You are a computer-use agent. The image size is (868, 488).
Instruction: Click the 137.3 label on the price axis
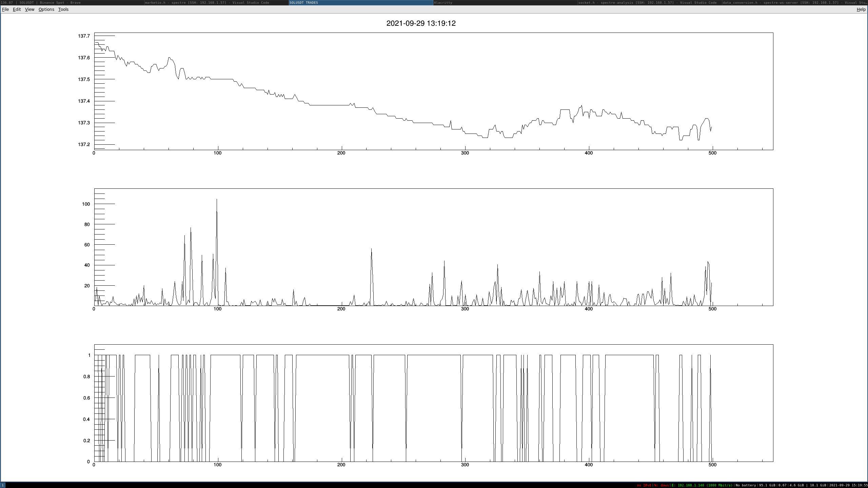[x=84, y=123]
